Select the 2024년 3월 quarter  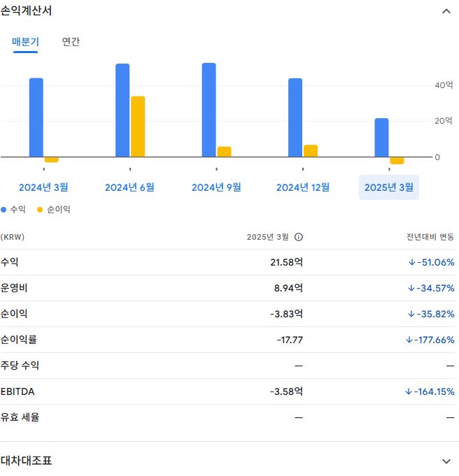click(x=43, y=187)
